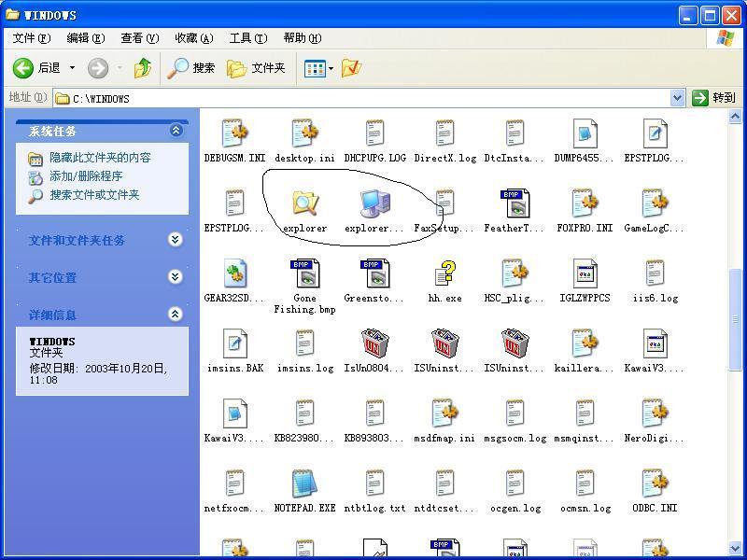
Task: Click the WINDOWS title bar folder icon
Action: (12, 14)
